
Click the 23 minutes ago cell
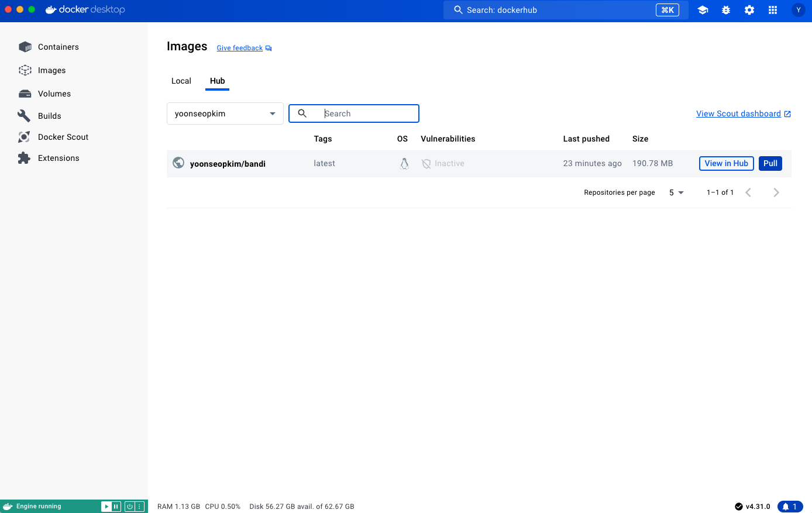click(593, 163)
